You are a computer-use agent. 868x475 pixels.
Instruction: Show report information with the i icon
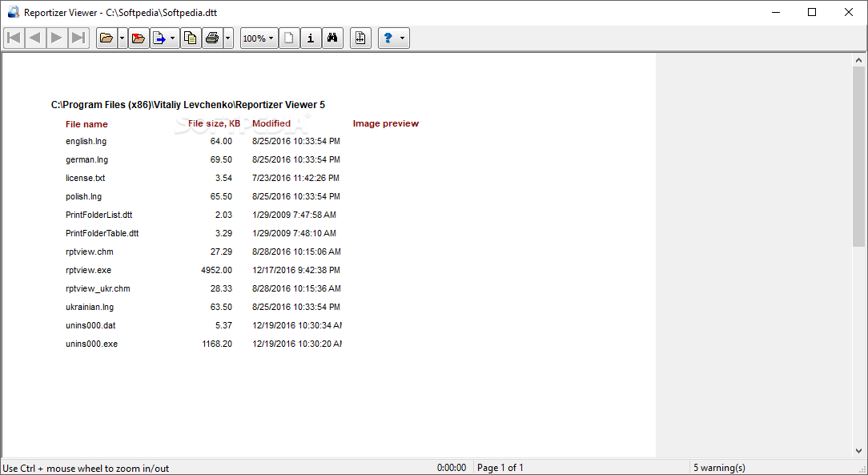click(x=311, y=38)
